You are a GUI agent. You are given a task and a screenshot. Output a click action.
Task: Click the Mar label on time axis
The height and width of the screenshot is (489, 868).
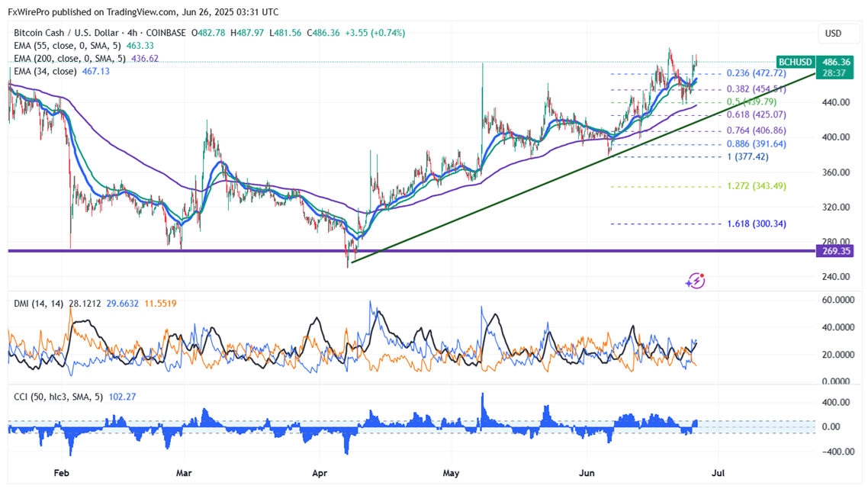(184, 473)
